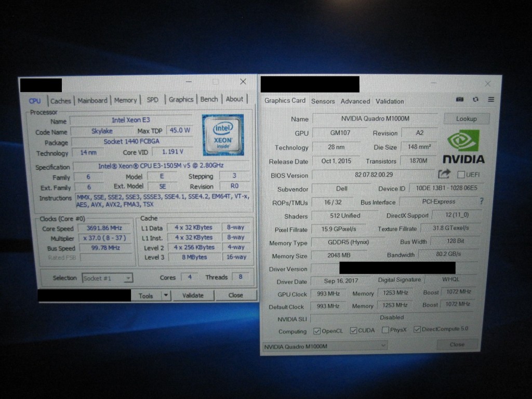Click the Close button in GPU-Z
This screenshot has height=399, width=532.
457,344
